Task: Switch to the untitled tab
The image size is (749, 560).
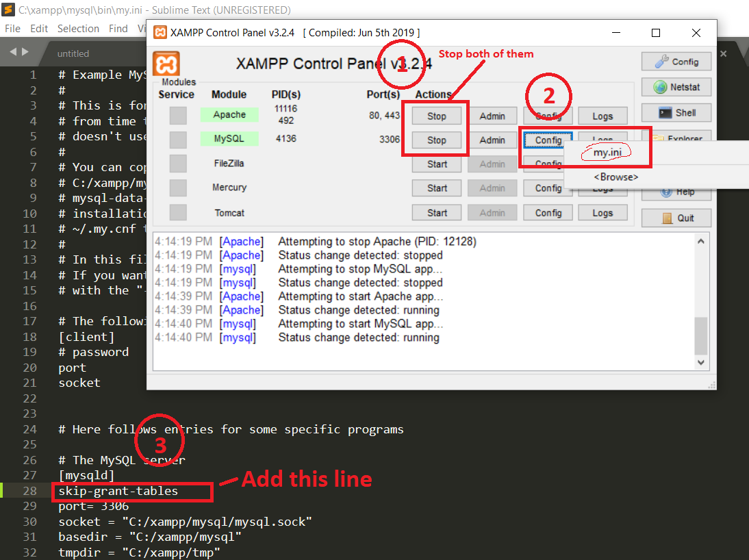Action: coord(73,53)
